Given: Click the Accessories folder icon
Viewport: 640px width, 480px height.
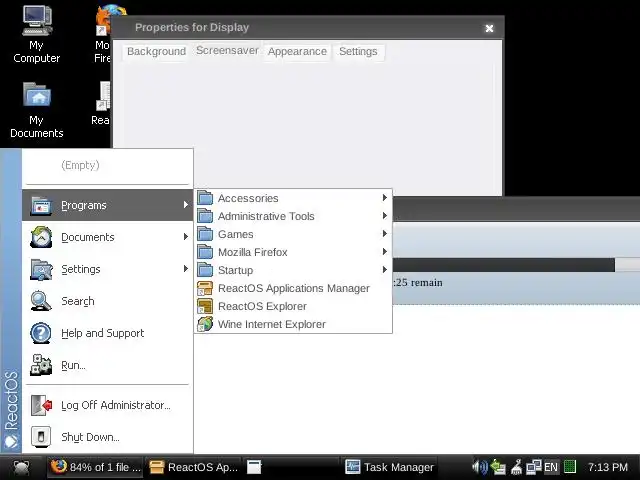Looking at the screenshot, I should point(205,198).
